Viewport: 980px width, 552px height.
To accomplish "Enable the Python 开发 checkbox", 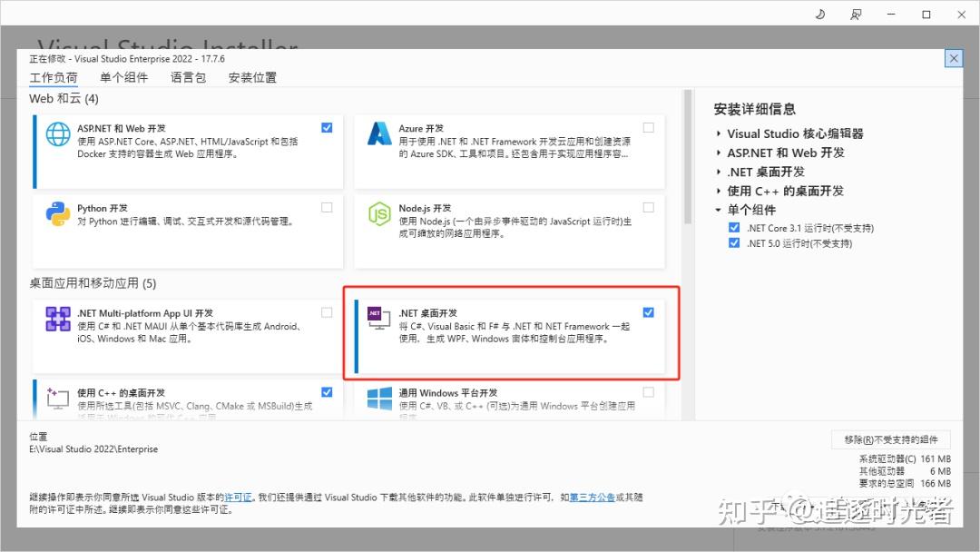I will (x=327, y=207).
